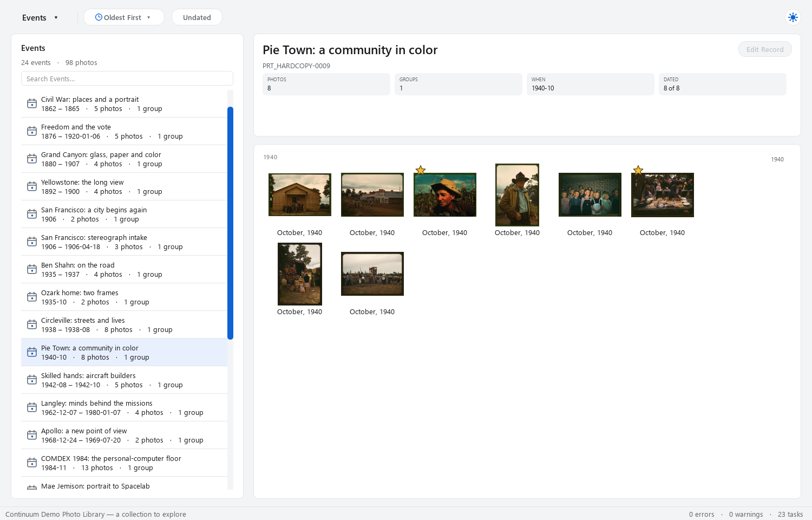Toggle the light/dark theme sun icon

pos(793,17)
